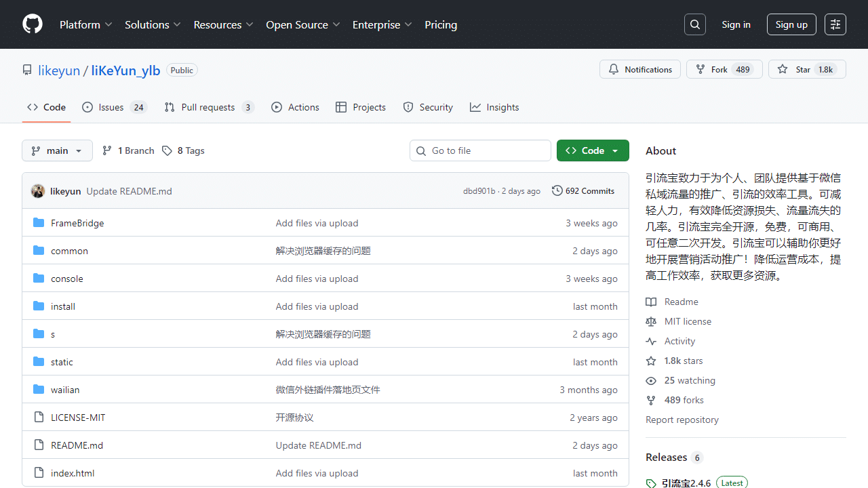Click the Sign up button
Image resolution: width=868 pixels, height=488 pixels.
click(x=791, y=24)
